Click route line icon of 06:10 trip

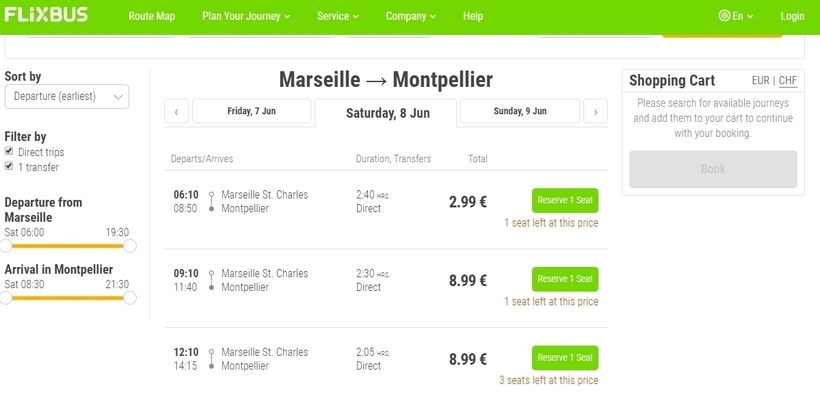point(211,201)
